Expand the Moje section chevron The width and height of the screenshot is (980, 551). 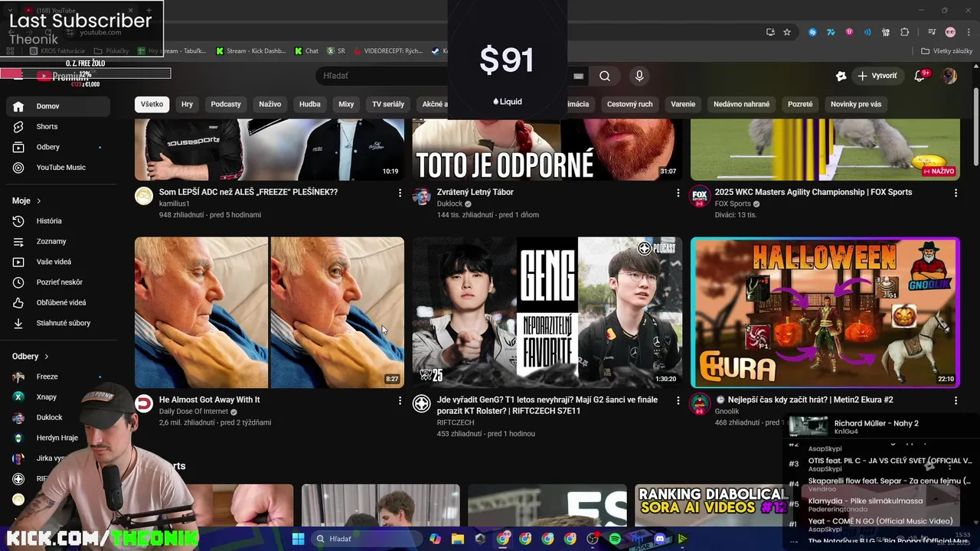[38, 201]
